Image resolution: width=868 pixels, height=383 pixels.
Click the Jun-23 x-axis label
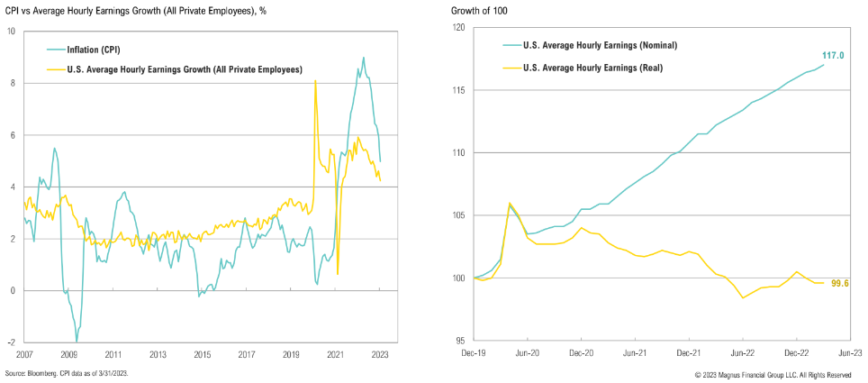point(850,355)
